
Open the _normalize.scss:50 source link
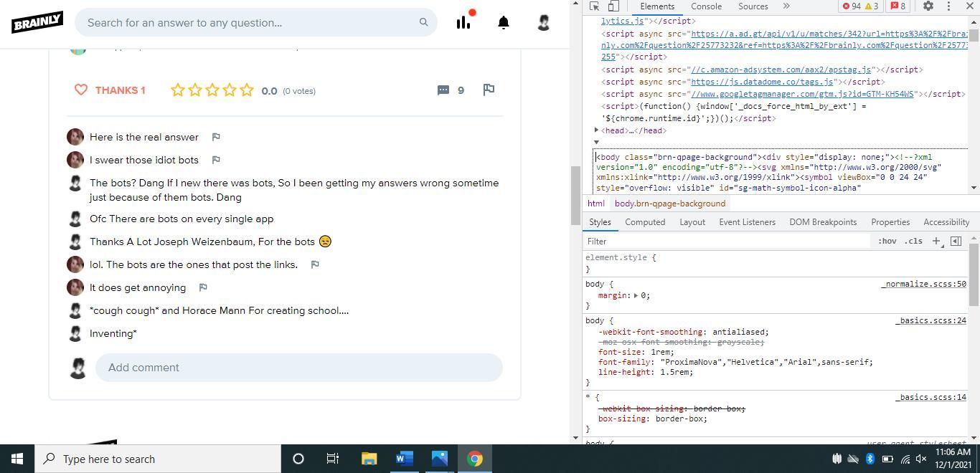tap(923, 285)
